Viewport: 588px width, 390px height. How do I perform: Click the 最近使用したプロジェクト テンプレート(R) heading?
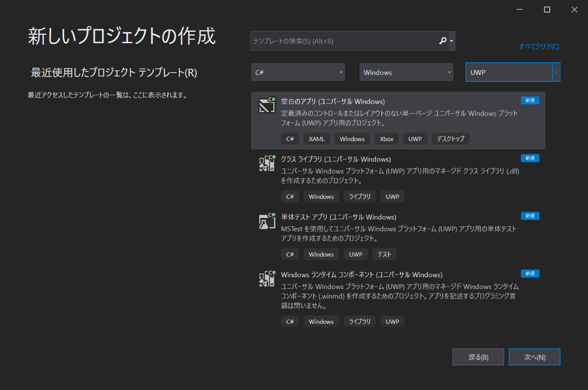114,73
